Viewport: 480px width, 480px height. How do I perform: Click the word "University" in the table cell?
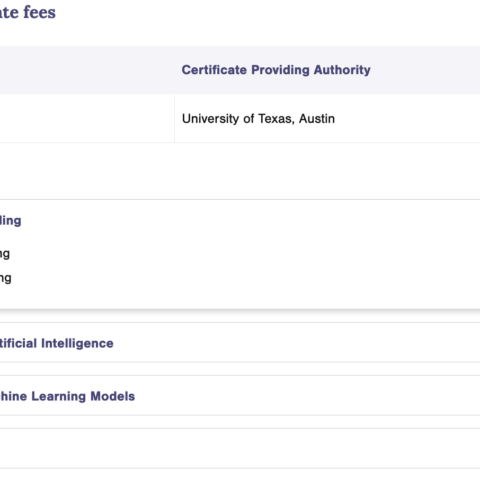pos(211,119)
